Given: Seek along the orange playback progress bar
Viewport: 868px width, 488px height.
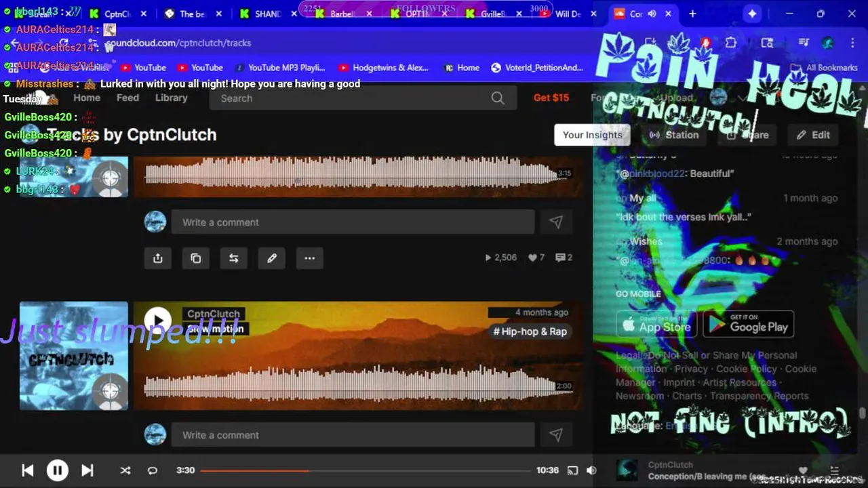Looking at the screenshot, I should [x=366, y=470].
